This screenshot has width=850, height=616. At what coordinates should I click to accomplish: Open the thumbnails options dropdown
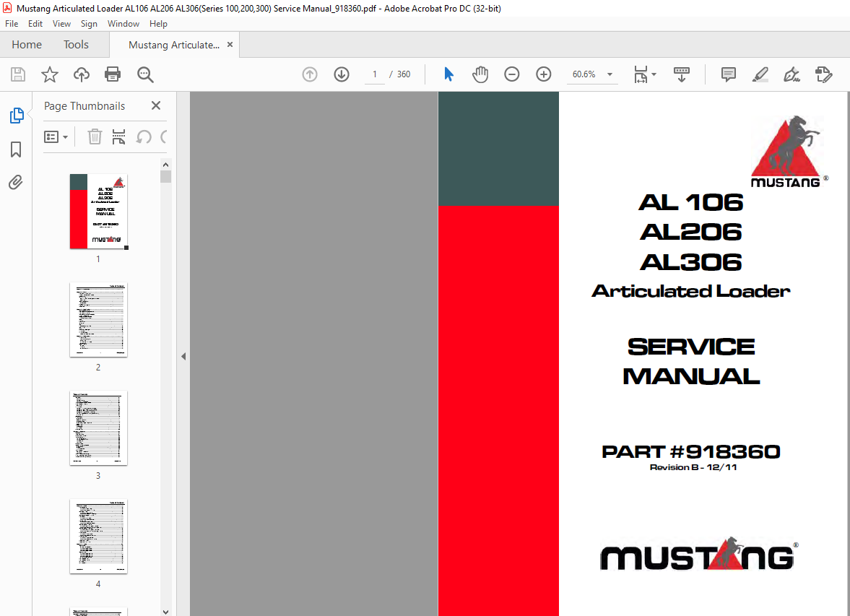point(56,136)
